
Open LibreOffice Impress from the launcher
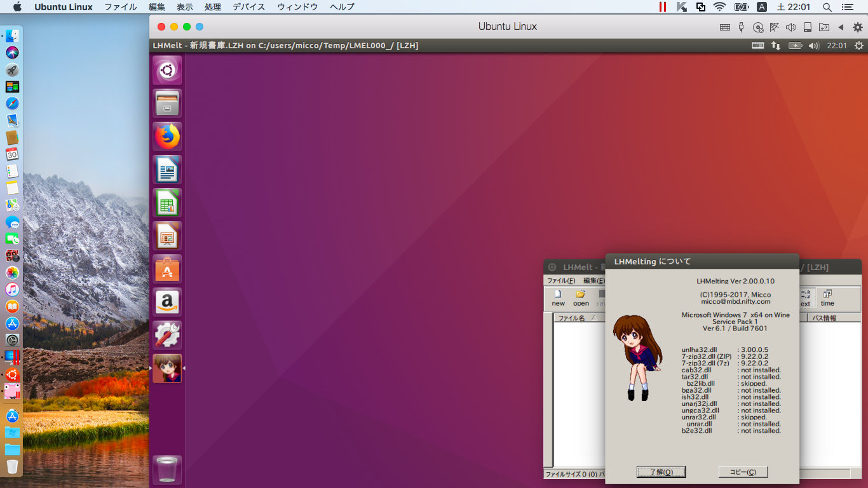(167, 236)
